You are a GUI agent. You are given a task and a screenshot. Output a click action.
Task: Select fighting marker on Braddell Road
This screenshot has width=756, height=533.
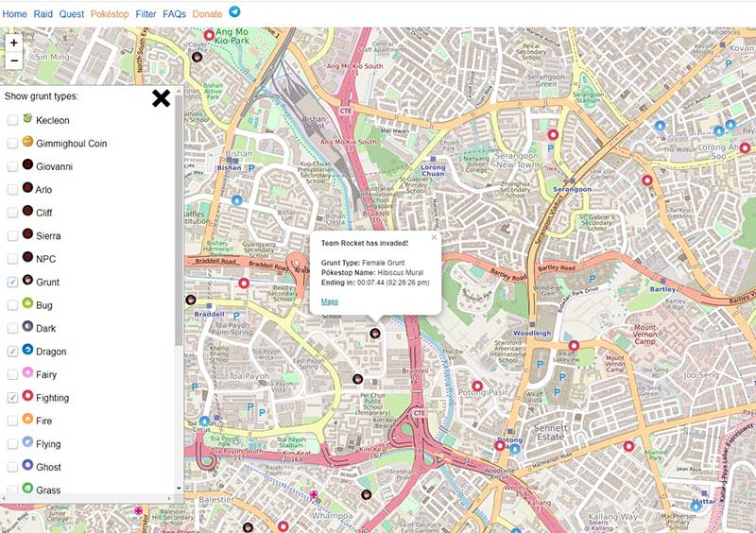pyautogui.click(x=244, y=283)
